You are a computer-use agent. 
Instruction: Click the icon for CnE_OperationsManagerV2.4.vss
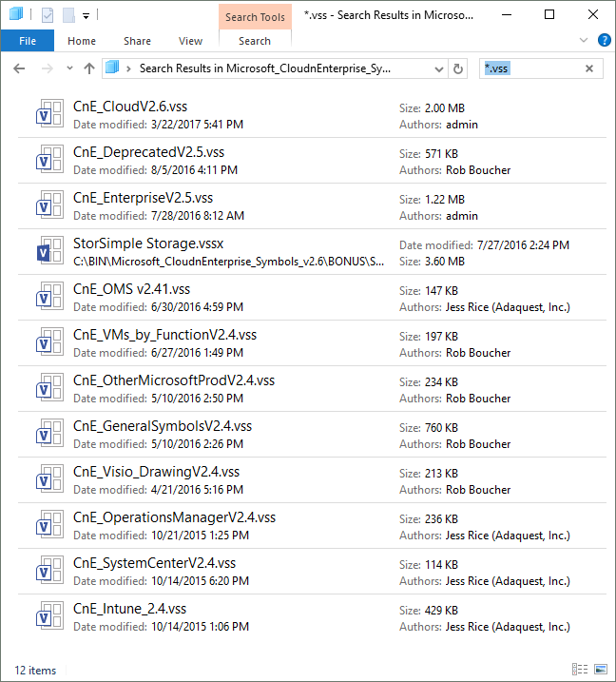[49, 525]
